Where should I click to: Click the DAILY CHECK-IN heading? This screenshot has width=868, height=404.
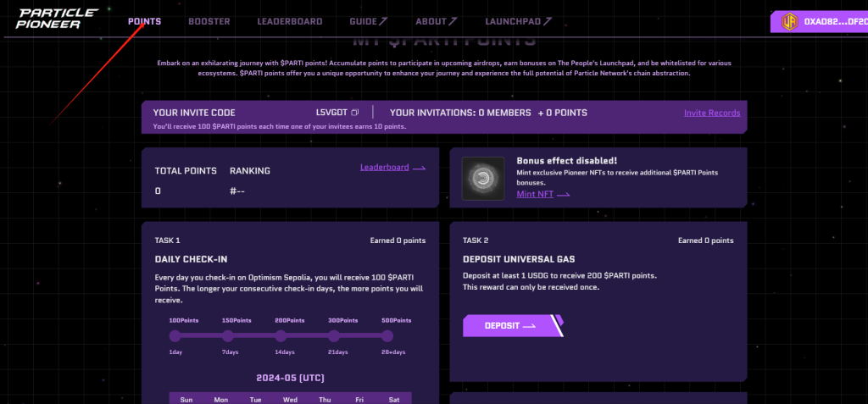tap(191, 259)
